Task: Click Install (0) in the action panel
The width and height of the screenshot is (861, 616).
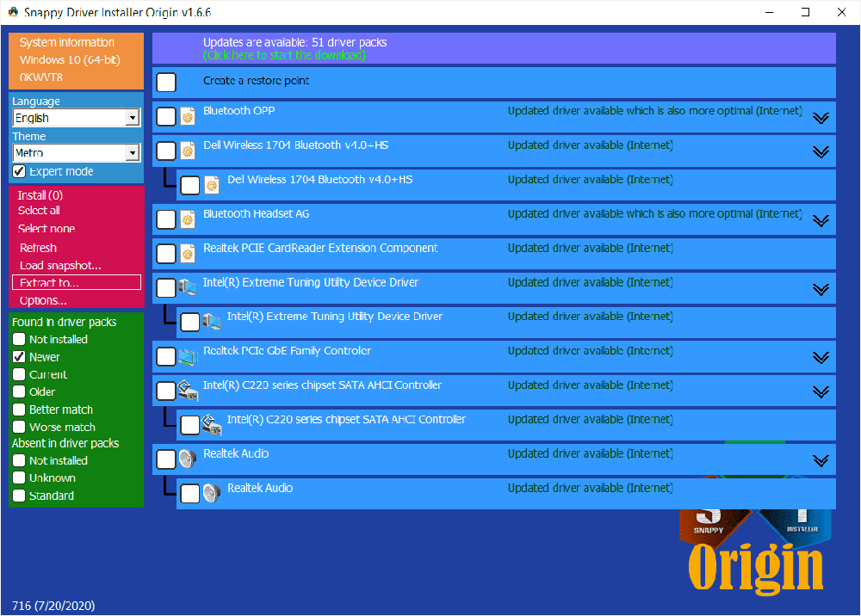Action: click(40, 195)
